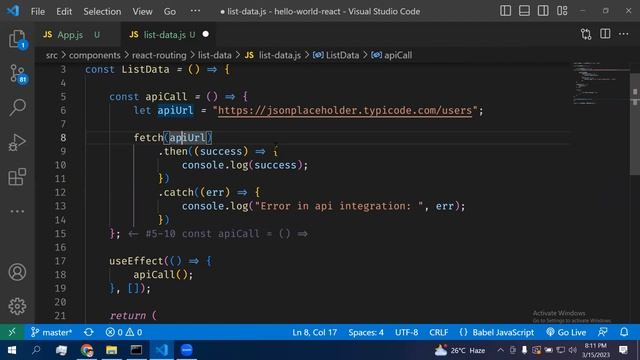Image resolution: width=640 pixels, height=360 pixels.
Task: Open Source Control view with 81 changes
Action: click(x=17, y=74)
